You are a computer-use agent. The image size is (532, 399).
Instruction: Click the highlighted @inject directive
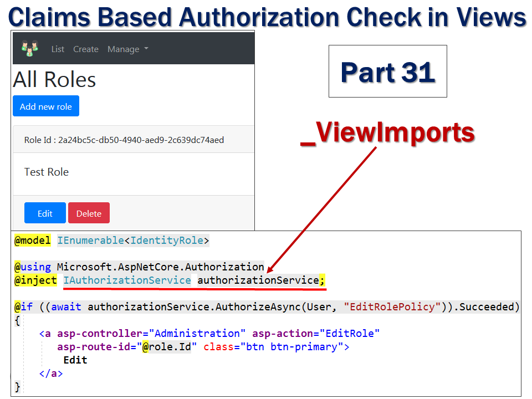pyautogui.click(x=35, y=280)
